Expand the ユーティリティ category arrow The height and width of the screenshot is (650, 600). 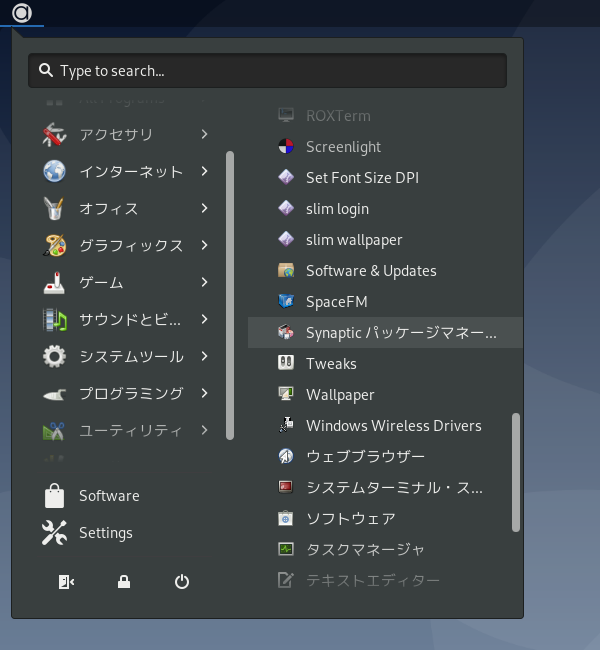204,430
